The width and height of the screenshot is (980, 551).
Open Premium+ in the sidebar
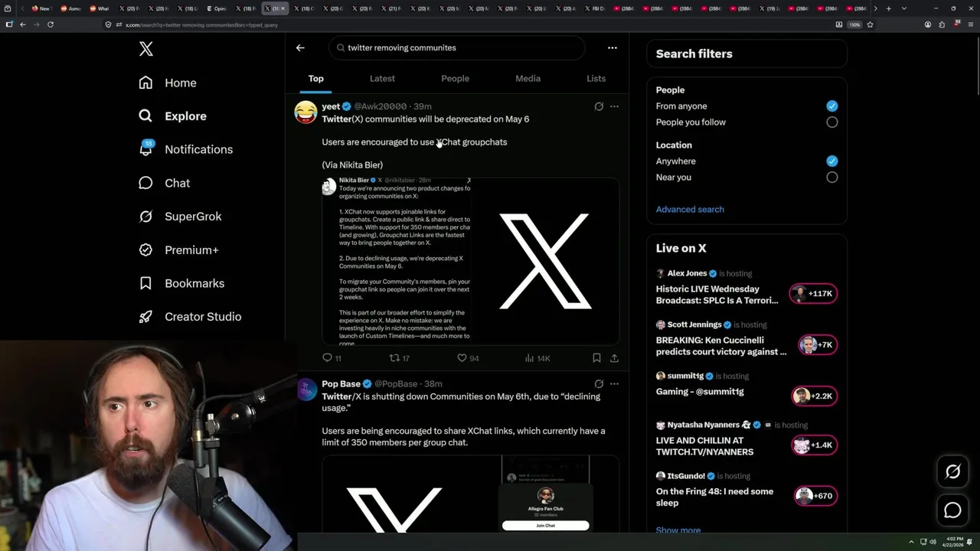178,249
